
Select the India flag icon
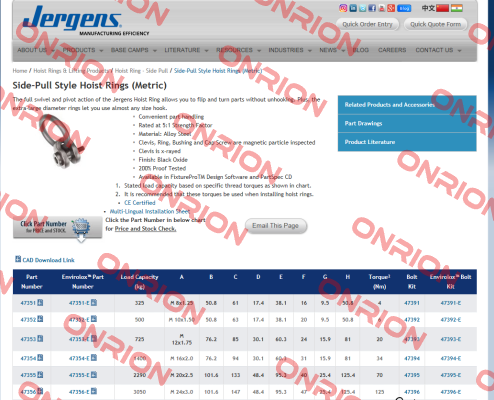pos(457,8)
